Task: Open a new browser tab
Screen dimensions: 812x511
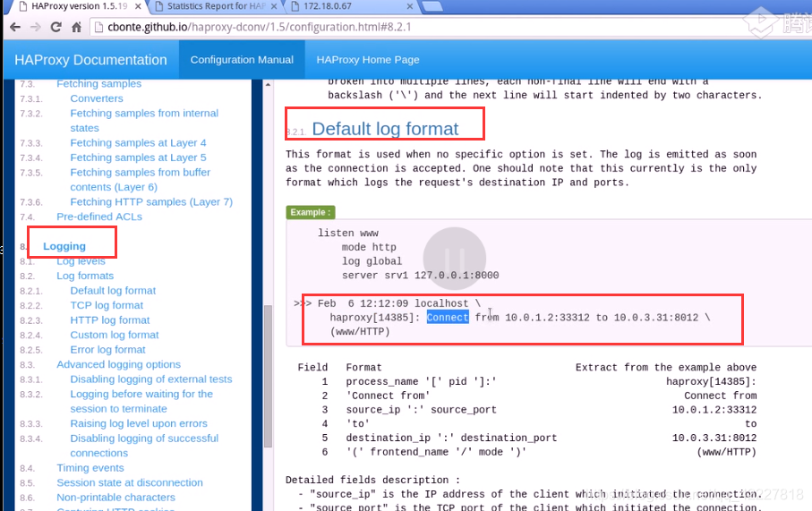Action: pyautogui.click(x=432, y=6)
